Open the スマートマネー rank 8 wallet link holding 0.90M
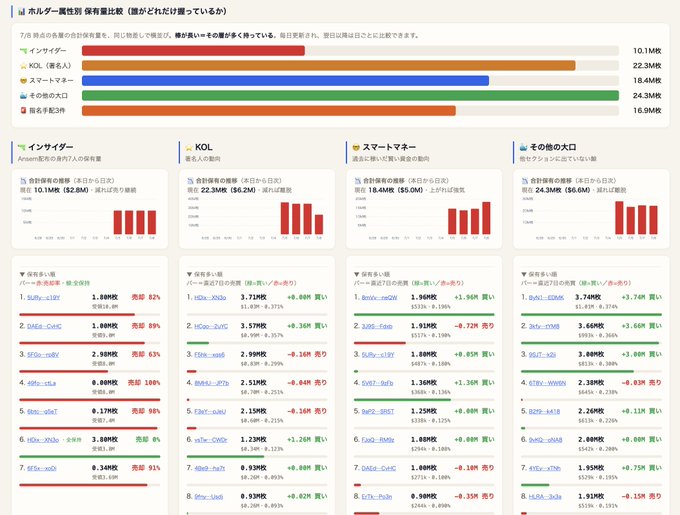 pyautogui.click(x=377, y=497)
